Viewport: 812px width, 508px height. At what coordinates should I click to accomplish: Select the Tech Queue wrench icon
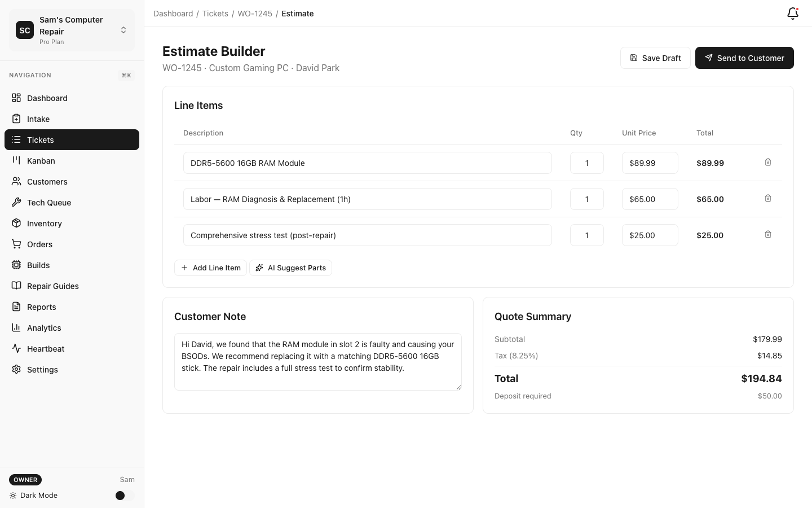tap(16, 202)
